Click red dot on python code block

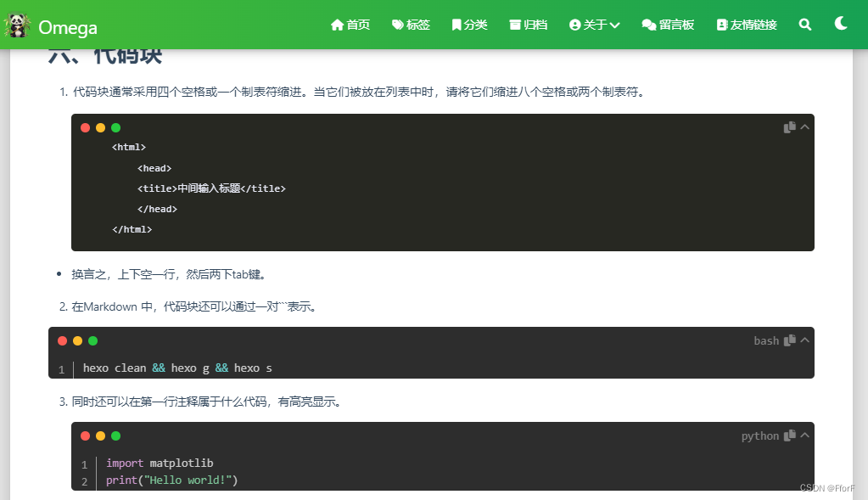click(85, 436)
